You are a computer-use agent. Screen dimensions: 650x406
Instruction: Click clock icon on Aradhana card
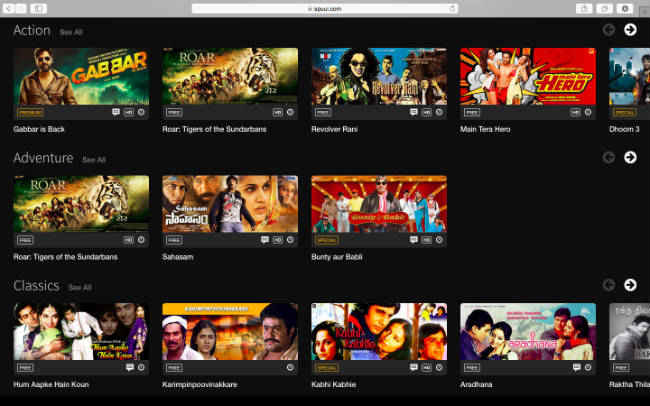point(588,367)
